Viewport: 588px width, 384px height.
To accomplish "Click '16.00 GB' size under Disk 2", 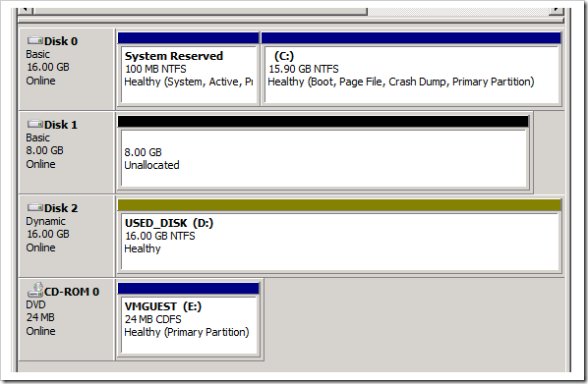I will tap(48, 234).
